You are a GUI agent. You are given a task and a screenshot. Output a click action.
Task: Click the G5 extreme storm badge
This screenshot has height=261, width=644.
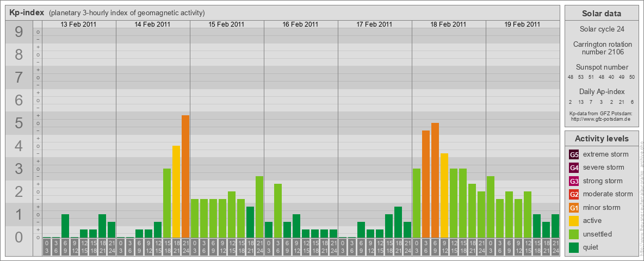point(574,154)
